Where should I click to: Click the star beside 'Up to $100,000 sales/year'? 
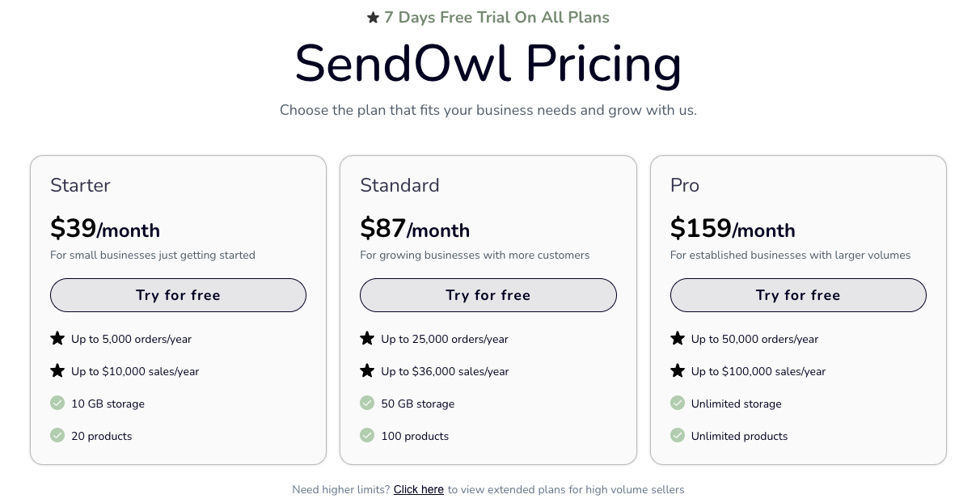(678, 371)
